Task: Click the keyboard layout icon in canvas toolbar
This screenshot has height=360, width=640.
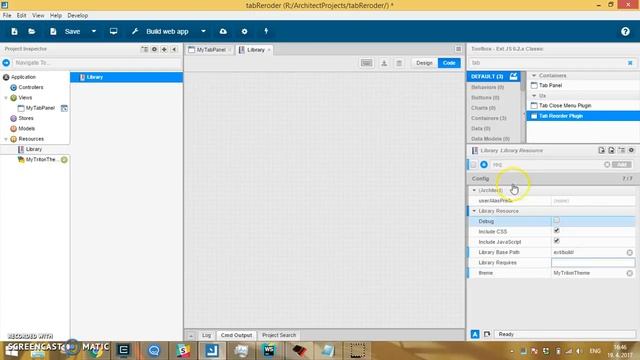Action: [x=367, y=63]
